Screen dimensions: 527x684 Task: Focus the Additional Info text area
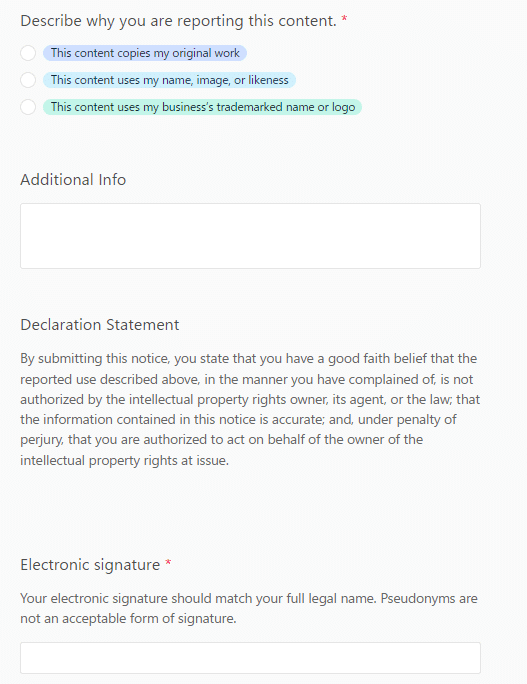tap(250, 236)
